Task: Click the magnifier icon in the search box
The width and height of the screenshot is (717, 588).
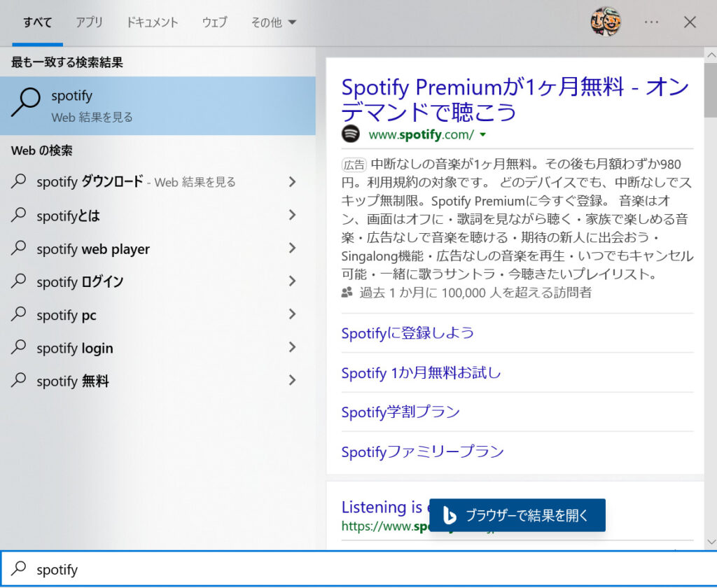Action: coord(19,568)
